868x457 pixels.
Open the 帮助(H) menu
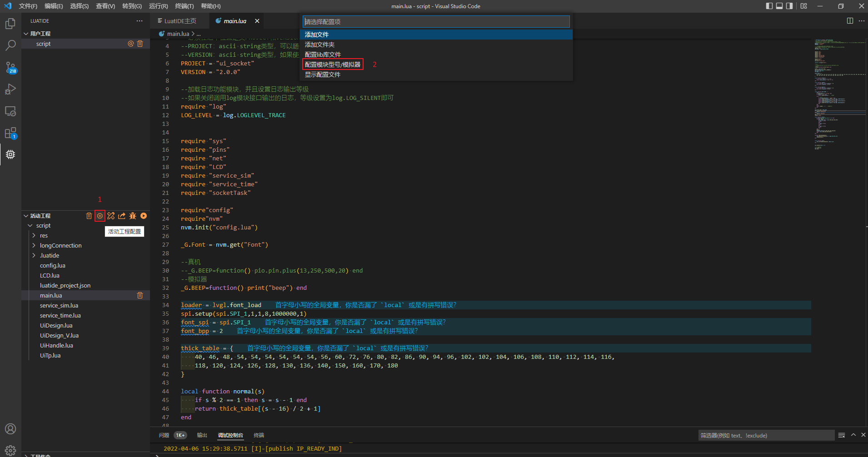click(210, 6)
